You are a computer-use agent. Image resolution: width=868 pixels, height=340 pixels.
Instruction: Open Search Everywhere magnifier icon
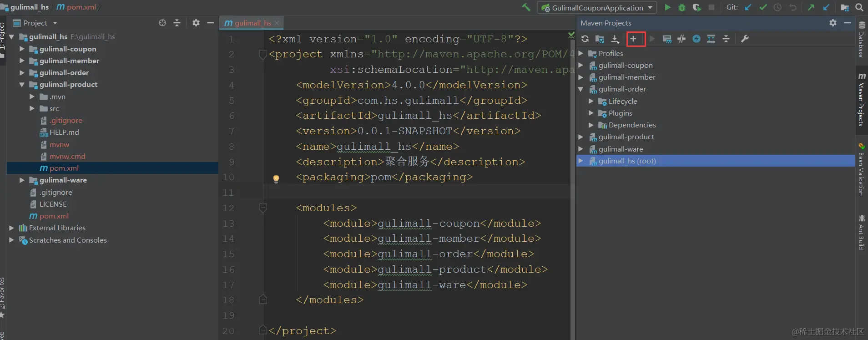[859, 7]
